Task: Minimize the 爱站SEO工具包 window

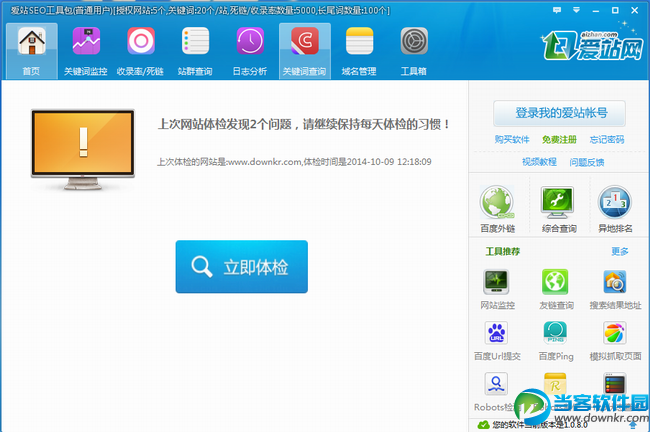Action: [596, 10]
